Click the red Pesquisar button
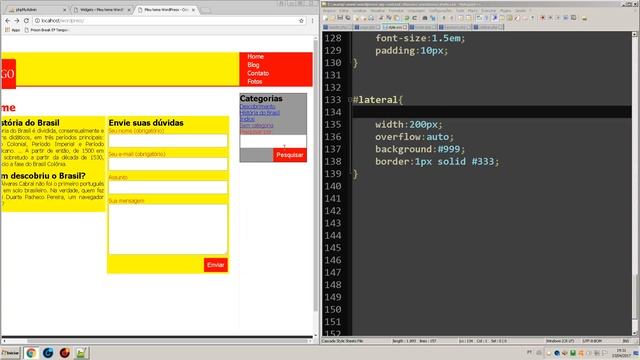640x360 pixels. click(x=290, y=155)
